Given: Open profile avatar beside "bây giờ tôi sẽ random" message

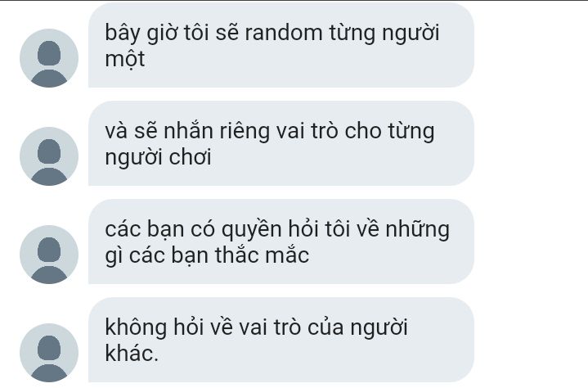Looking at the screenshot, I should [49, 58].
